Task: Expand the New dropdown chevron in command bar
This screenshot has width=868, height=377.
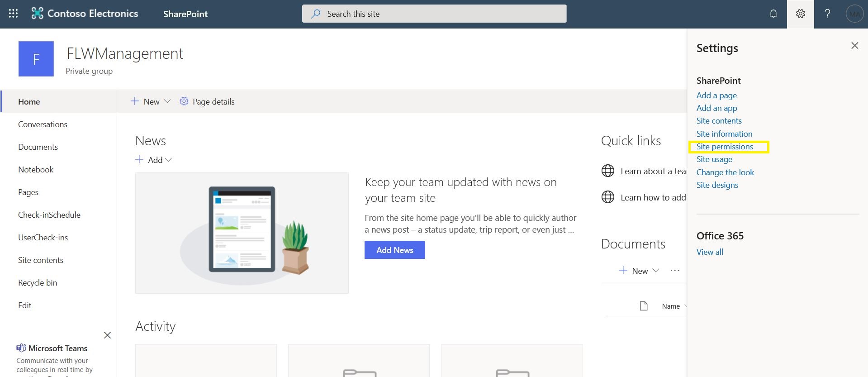Action: click(167, 101)
